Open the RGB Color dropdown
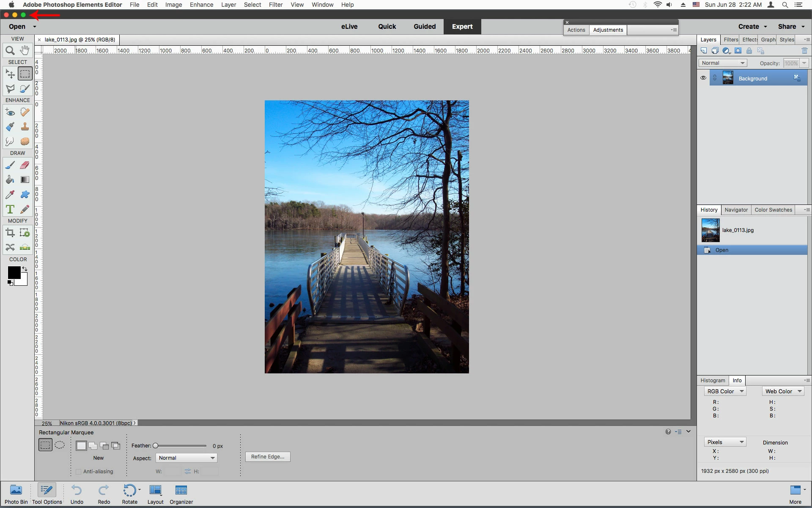Screen dimensions: 812x508 point(725,391)
